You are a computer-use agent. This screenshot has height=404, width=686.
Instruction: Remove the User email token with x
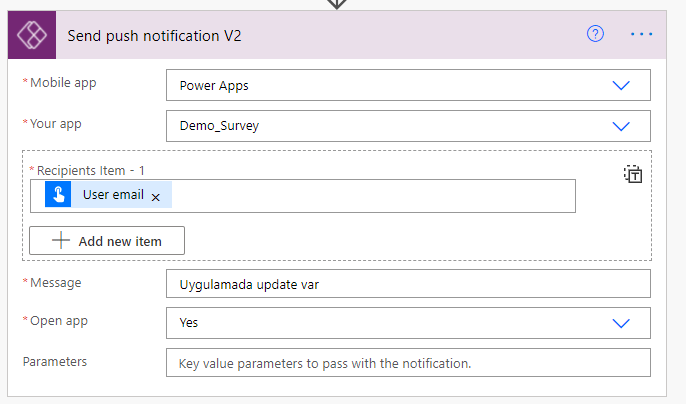156,197
